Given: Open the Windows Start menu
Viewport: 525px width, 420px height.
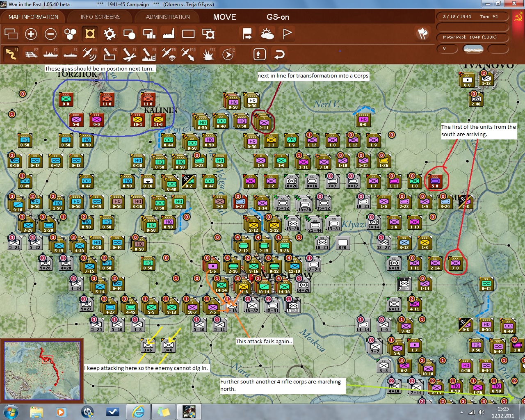Looking at the screenshot, I should pos(10,411).
